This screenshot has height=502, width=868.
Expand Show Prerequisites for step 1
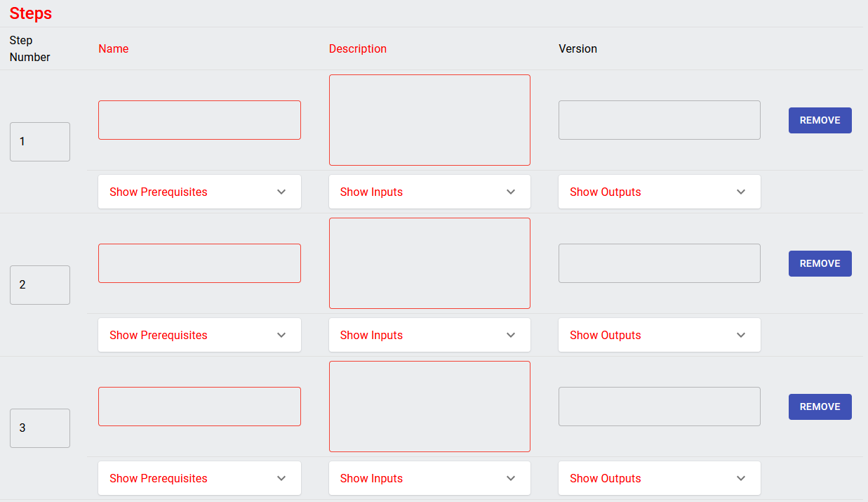[199, 192]
